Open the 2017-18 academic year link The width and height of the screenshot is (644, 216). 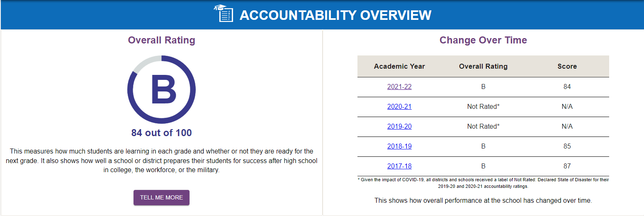pos(399,166)
